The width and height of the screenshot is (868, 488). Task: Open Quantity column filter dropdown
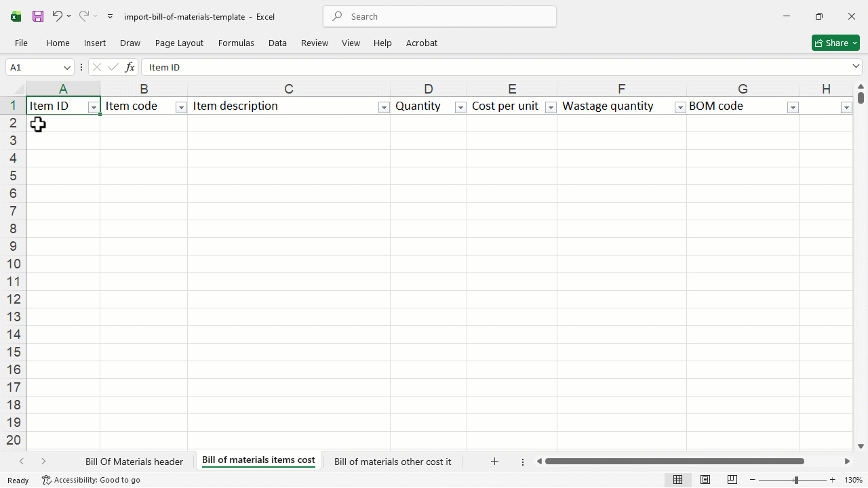[460, 108]
